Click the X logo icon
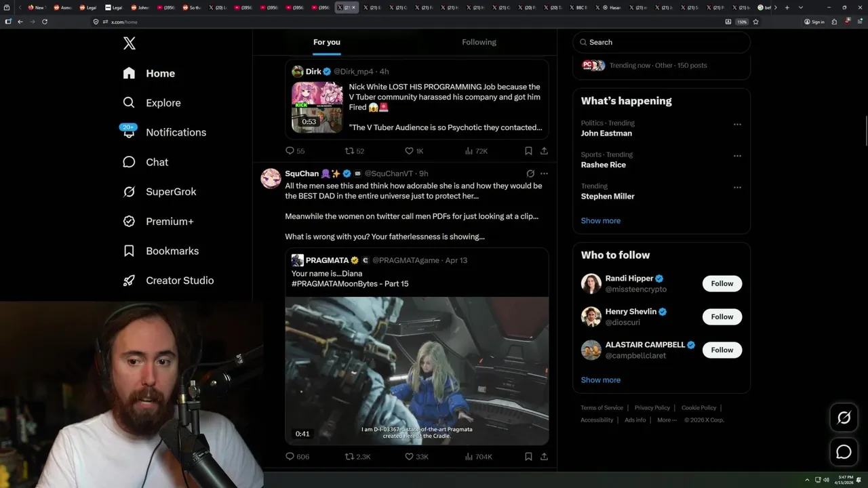Image resolution: width=868 pixels, height=488 pixels. tap(130, 43)
